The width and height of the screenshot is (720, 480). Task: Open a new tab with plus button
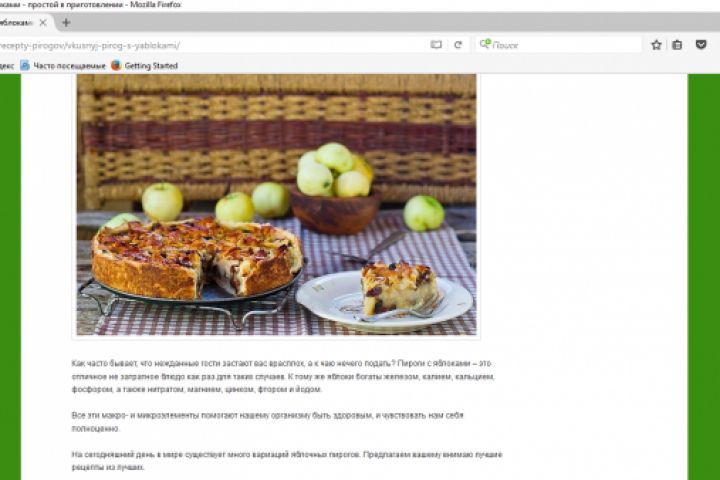66,23
